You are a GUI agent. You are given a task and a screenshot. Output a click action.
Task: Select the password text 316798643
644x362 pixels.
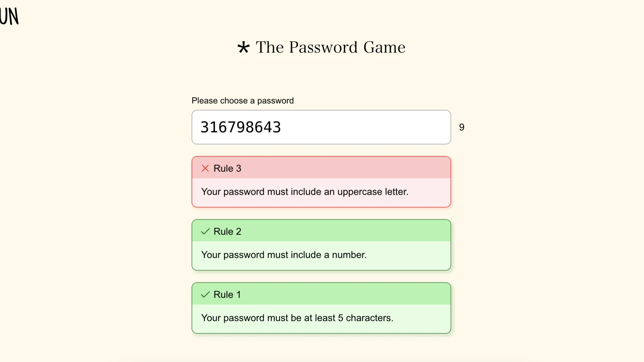241,127
